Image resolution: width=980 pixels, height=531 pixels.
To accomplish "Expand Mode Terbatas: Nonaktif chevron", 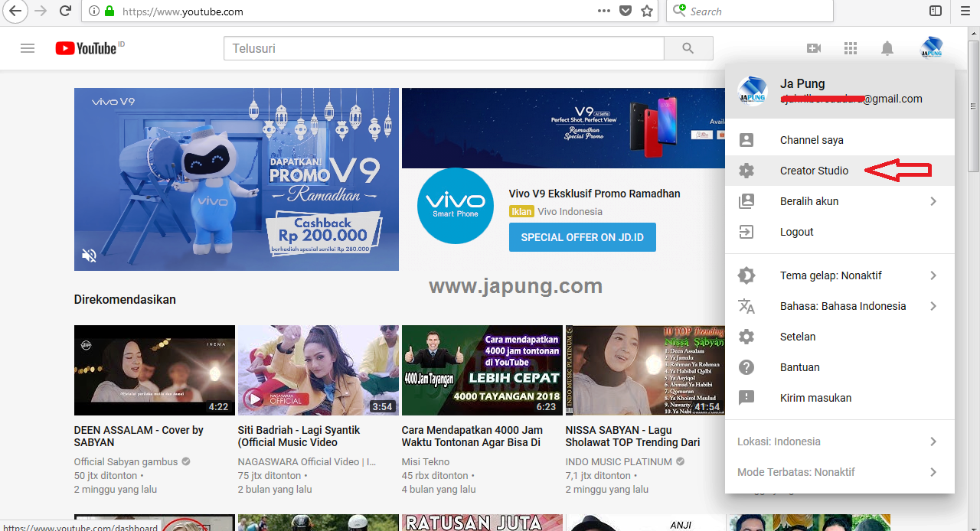I will point(933,472).
